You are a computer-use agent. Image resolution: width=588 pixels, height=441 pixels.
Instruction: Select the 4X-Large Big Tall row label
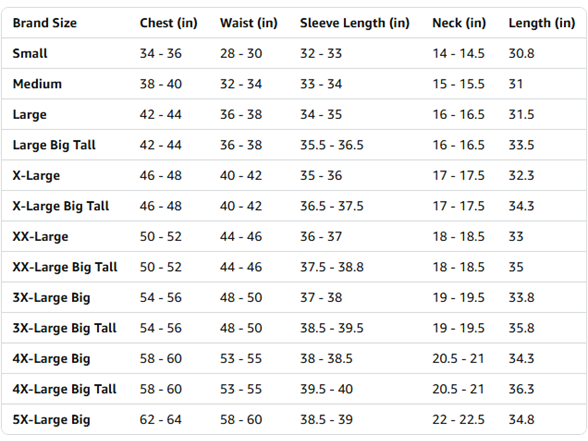pos(64,389)
